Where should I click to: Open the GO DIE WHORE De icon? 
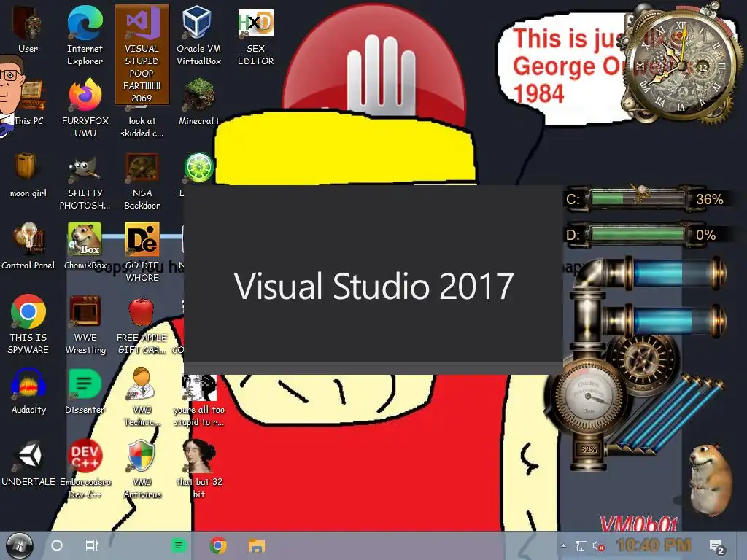[142, 252]
